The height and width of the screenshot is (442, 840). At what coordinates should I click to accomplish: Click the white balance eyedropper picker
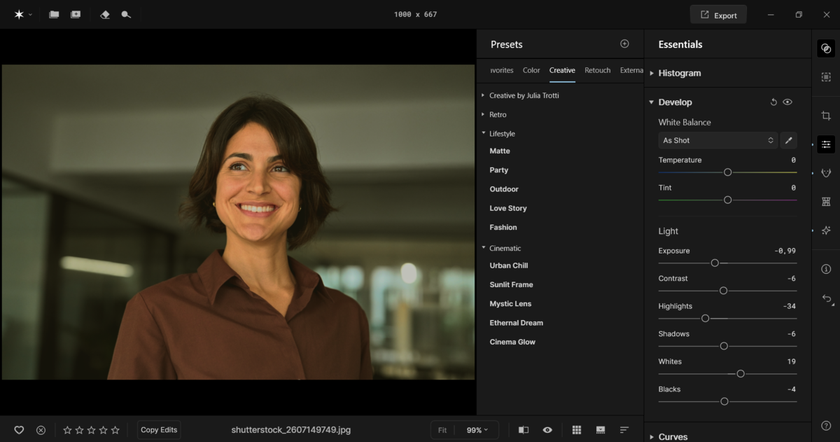pos(788,141)
